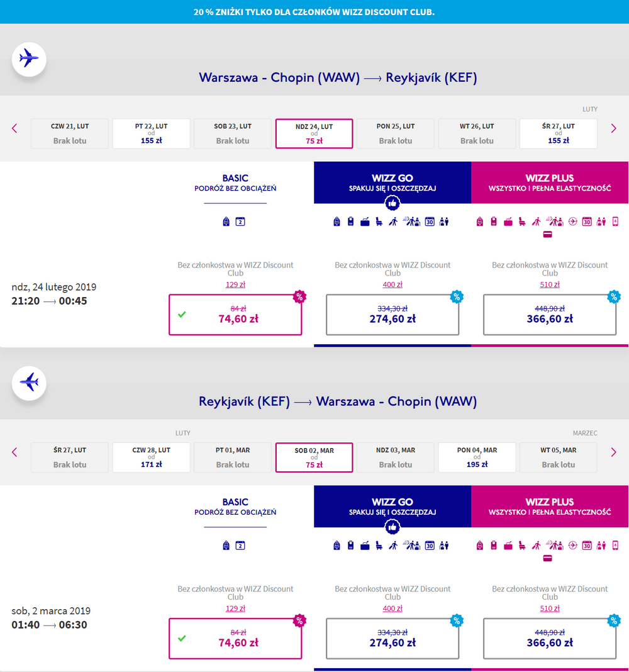Viewport: 629px width, 672px height.
Task: Click return BASIC calendar 2 icon
Action: coord(240,546)
